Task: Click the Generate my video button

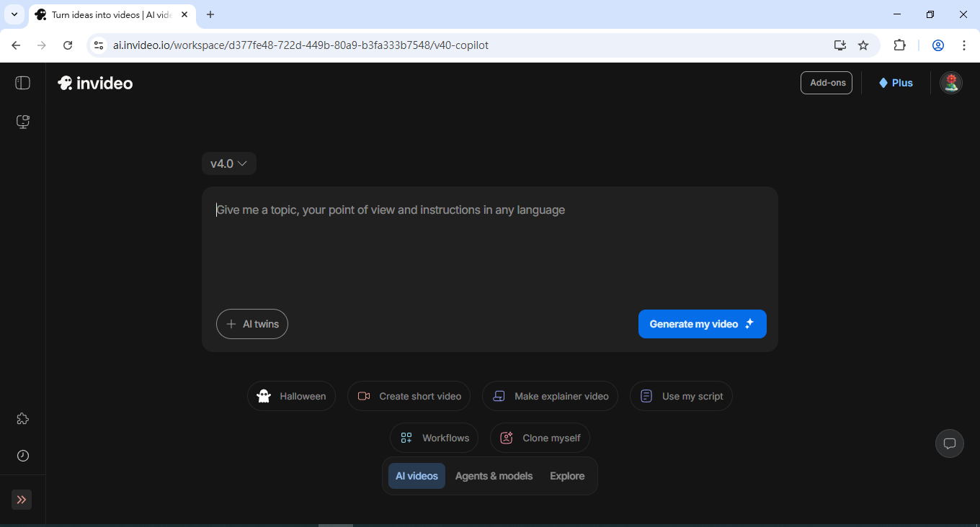Action: click(x=702, y=324)
